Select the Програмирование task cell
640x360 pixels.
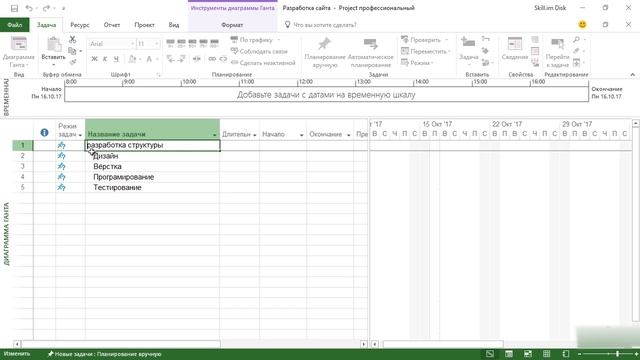click(x=152, y=177)
